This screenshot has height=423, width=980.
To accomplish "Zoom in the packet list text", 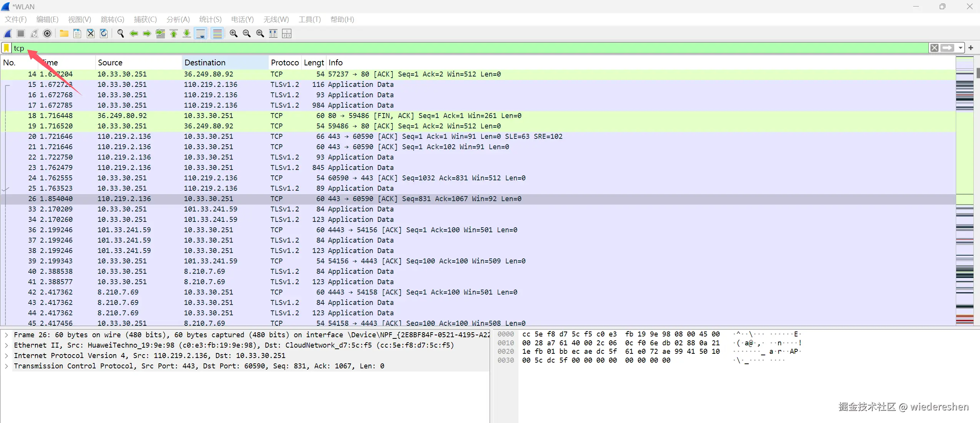I will (x=233, y=34).
